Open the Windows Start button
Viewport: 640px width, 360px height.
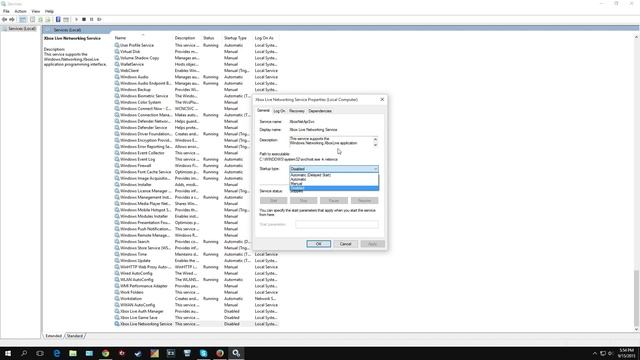click(8, 353)
